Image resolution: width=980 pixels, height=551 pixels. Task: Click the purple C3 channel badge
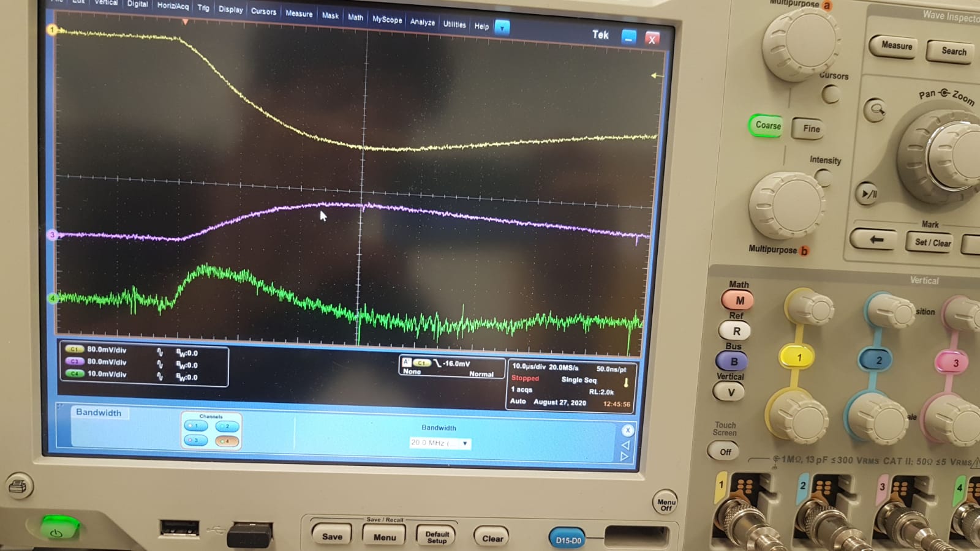point(74,361)
